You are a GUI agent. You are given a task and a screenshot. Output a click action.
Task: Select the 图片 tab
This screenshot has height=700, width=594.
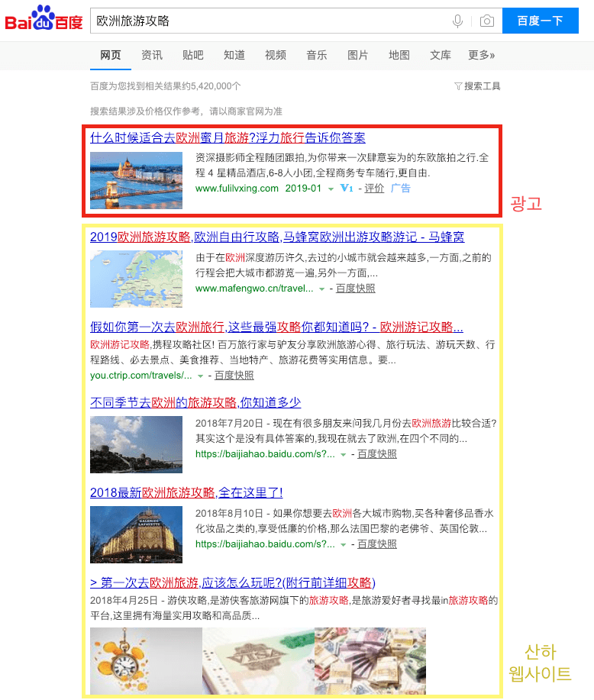coord(358,56)
